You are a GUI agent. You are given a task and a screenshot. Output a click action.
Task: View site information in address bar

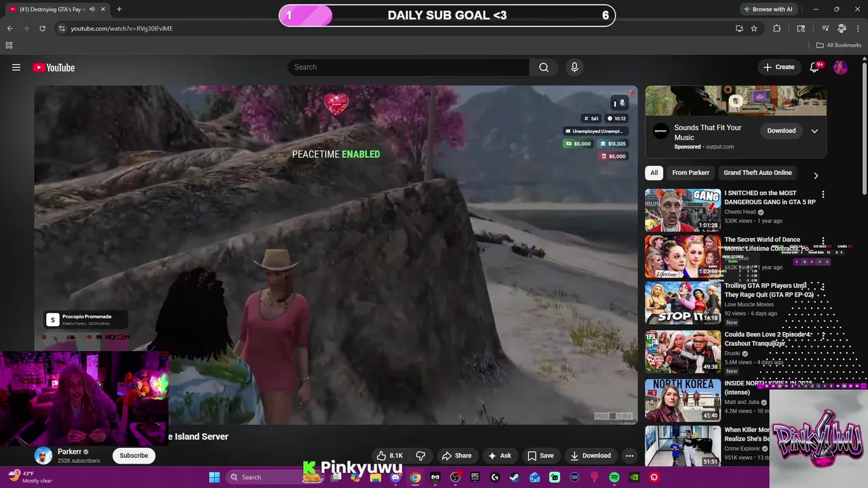click(x=61, y=28)
